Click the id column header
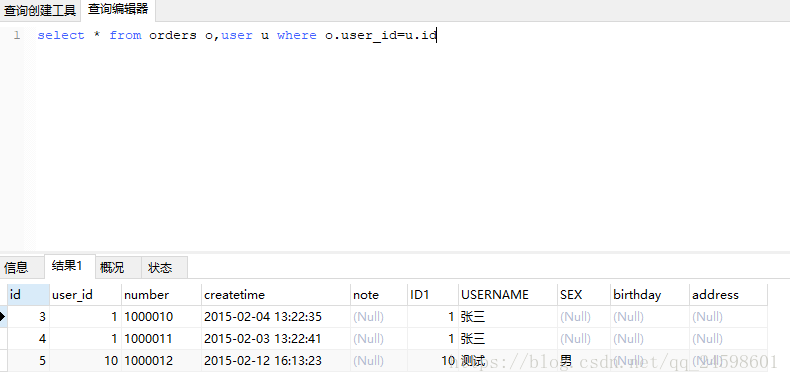 [29, 295]
